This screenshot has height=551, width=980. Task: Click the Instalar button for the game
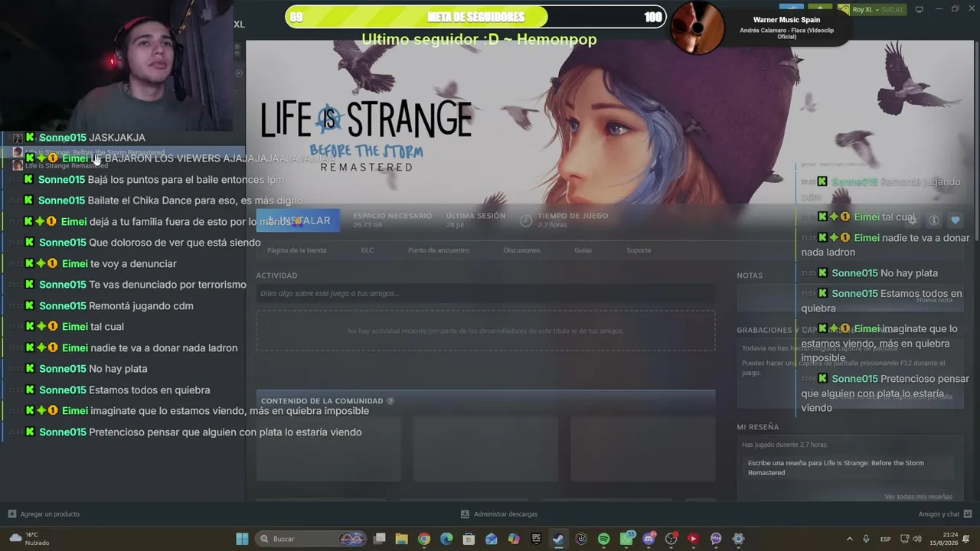point(296,220)
